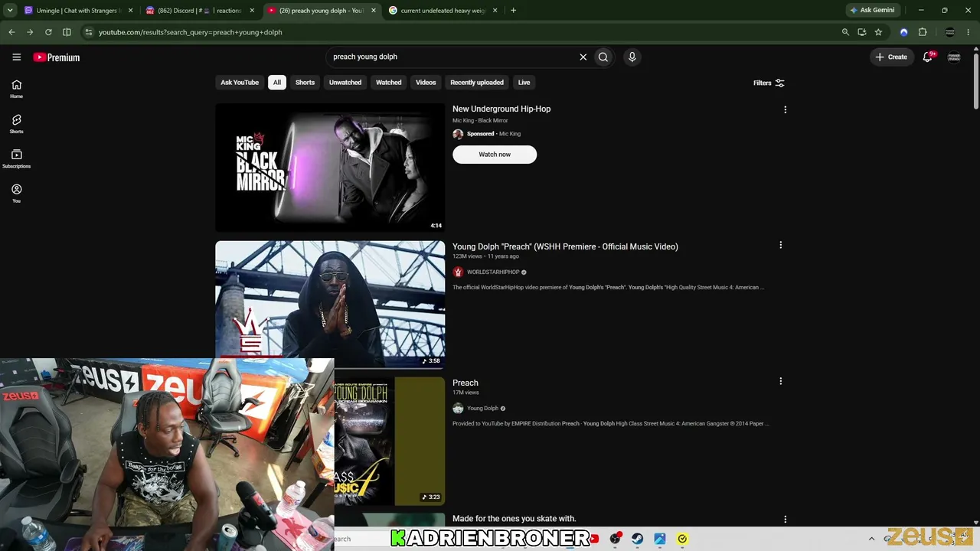This screenshot has width=980, height=551.
Task: Click the browser address bar URL
Action: (191, 32)
